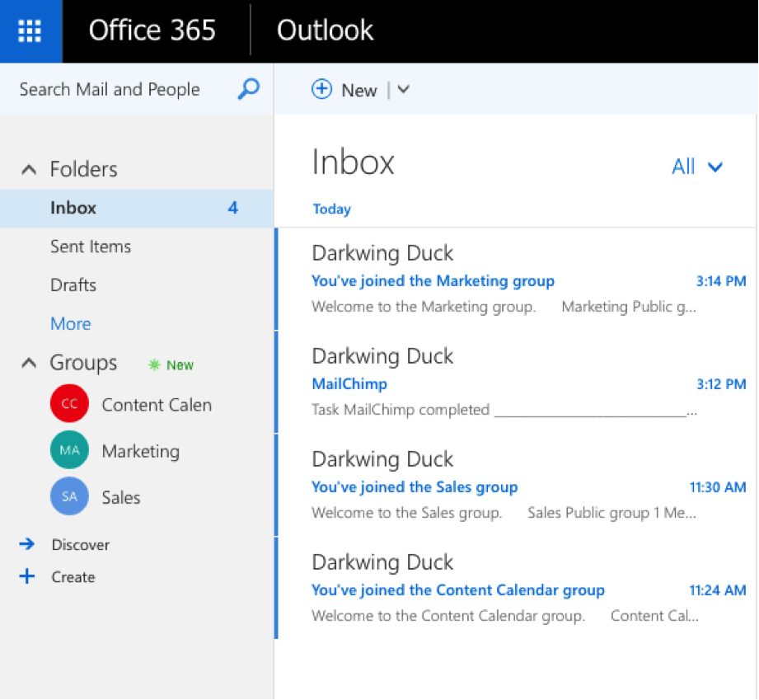Click the Inbox unread count 4
This screenshot has width=759, height=700.
(x=233, y=208)
